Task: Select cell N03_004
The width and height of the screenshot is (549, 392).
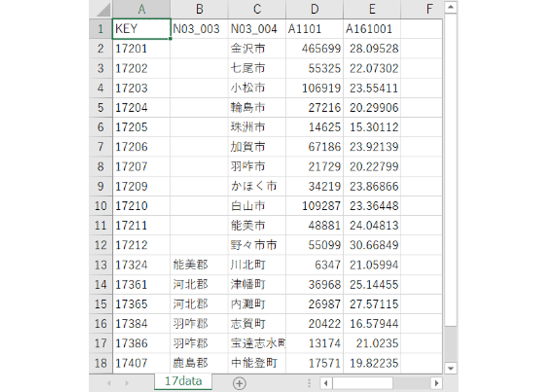Action: (257, 29)
